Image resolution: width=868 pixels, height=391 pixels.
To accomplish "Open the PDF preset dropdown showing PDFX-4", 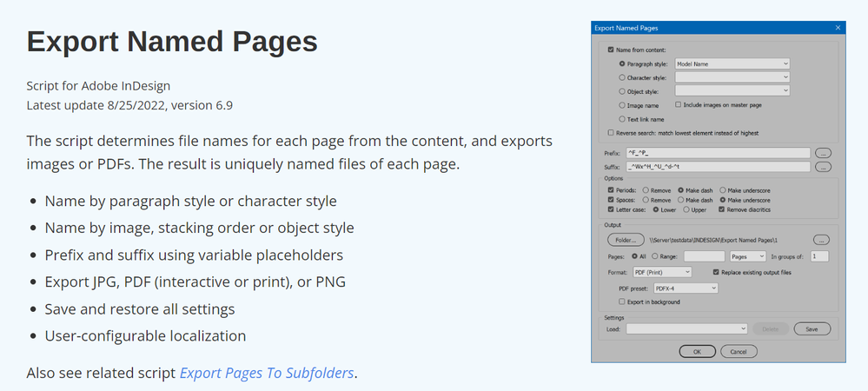I will pos(686,288).
